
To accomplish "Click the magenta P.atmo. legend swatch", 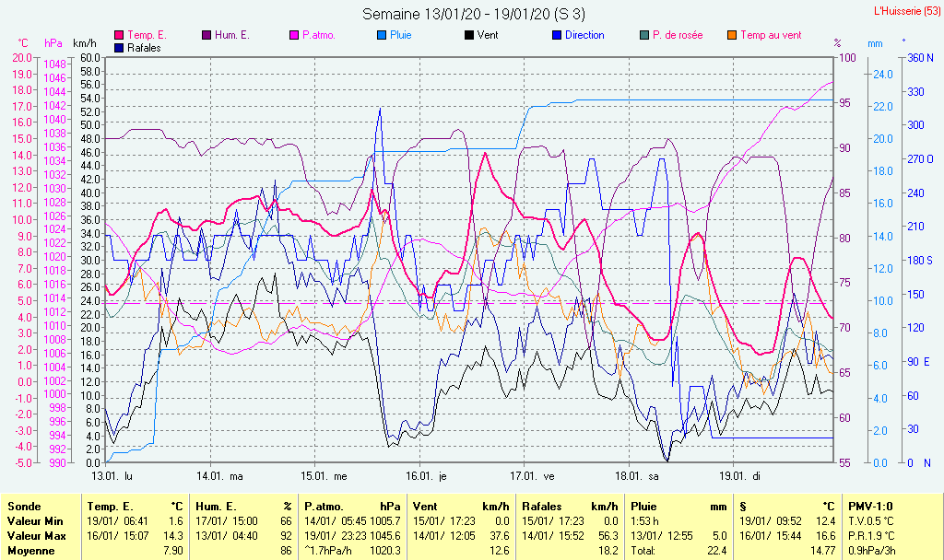I will (294, 36).
